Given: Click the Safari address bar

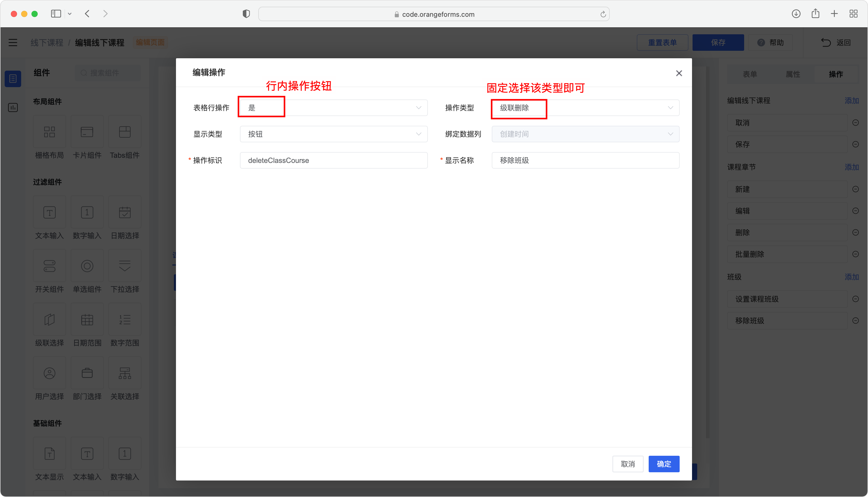Looking at the screenshot, I should point(434,14).
